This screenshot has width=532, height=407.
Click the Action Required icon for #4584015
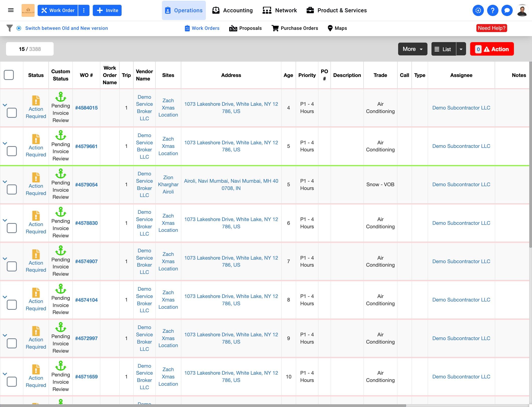pos(36,100)
